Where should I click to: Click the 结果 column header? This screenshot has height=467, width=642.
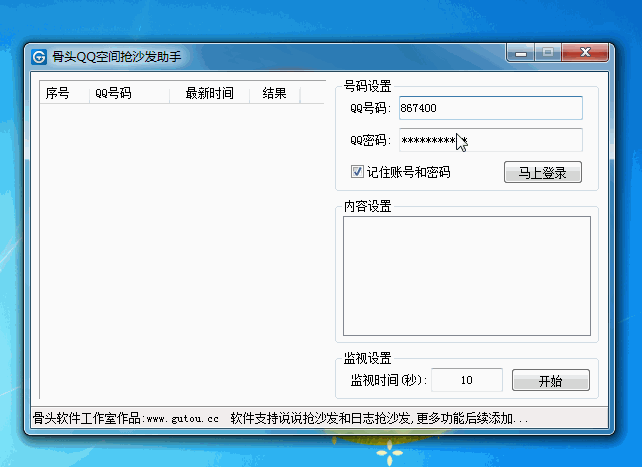(275, 93)
